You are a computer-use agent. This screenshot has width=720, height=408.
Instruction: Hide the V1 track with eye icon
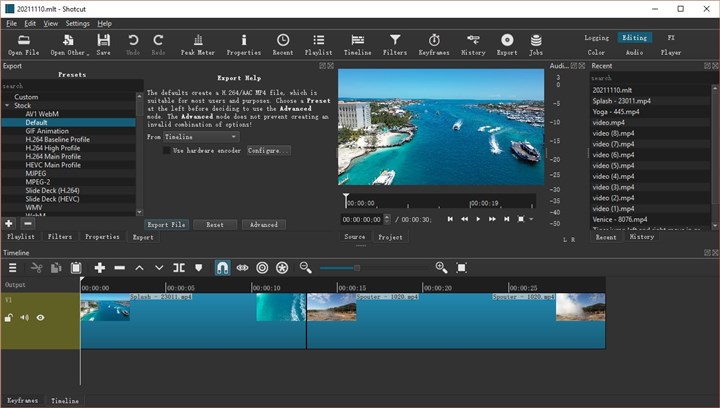click(x=41, y=318)
